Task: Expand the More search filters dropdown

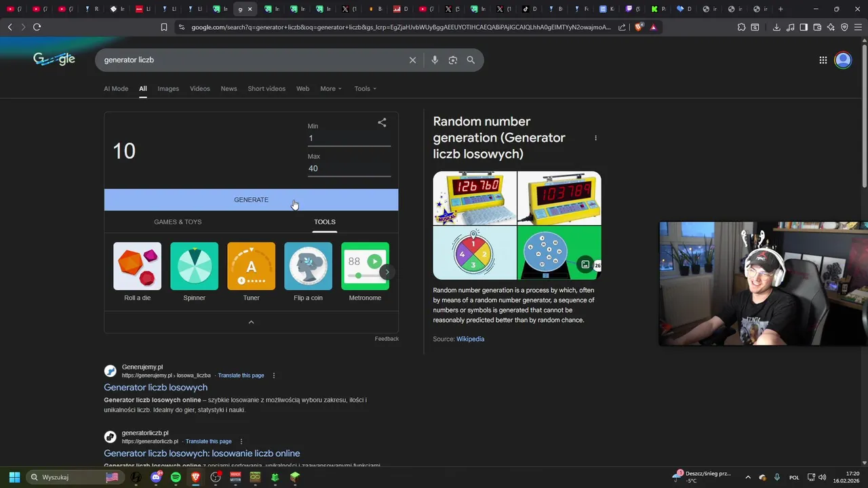Action: [x=331, y=89]
